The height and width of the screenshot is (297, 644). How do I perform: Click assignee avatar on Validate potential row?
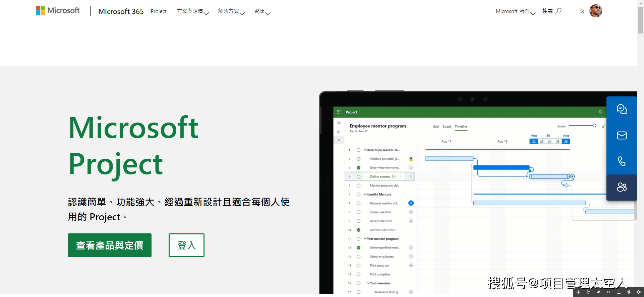(411, 159)
